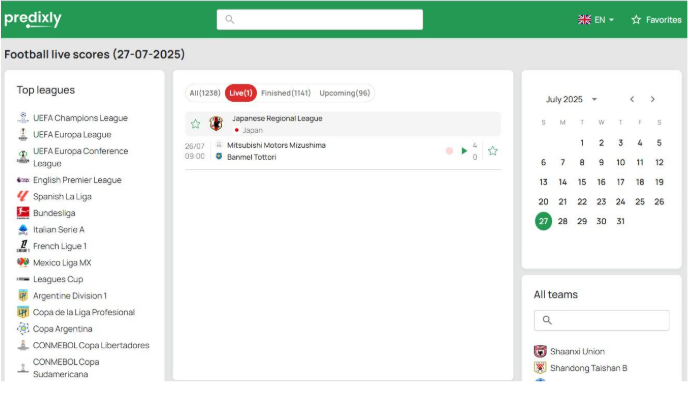
Task: Pick July 12 in the calendar
Action: tap(659, 162)
